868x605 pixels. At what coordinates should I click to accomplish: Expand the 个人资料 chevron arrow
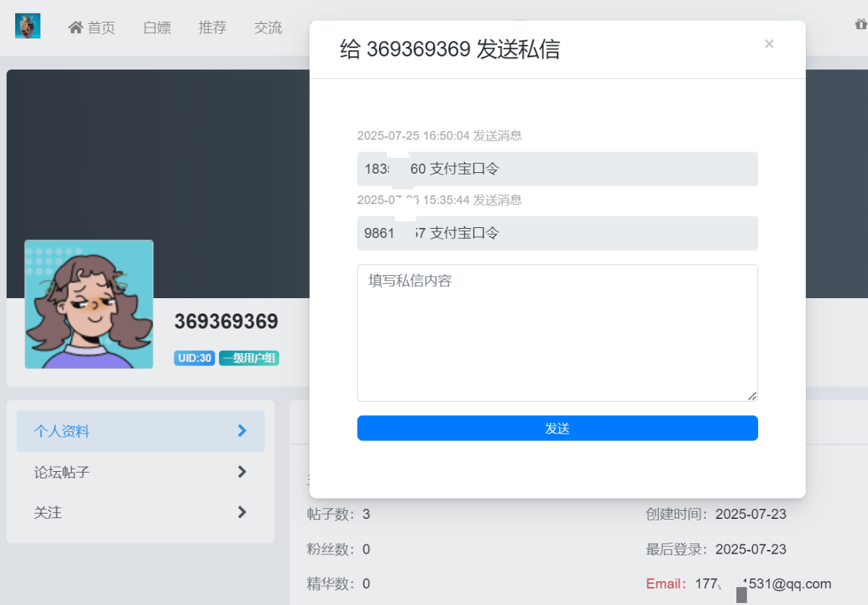pos(242,431)
